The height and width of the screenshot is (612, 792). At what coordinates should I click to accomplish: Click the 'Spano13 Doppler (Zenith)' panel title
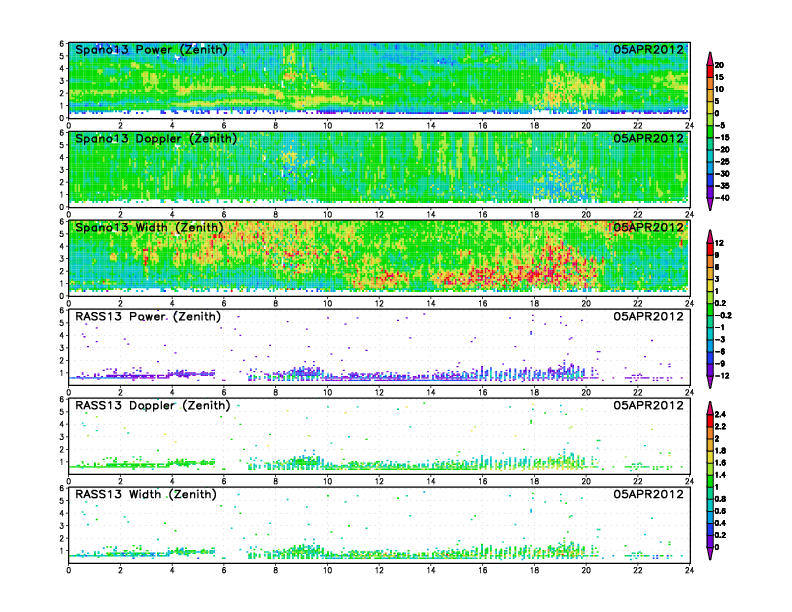pos(156,139)
